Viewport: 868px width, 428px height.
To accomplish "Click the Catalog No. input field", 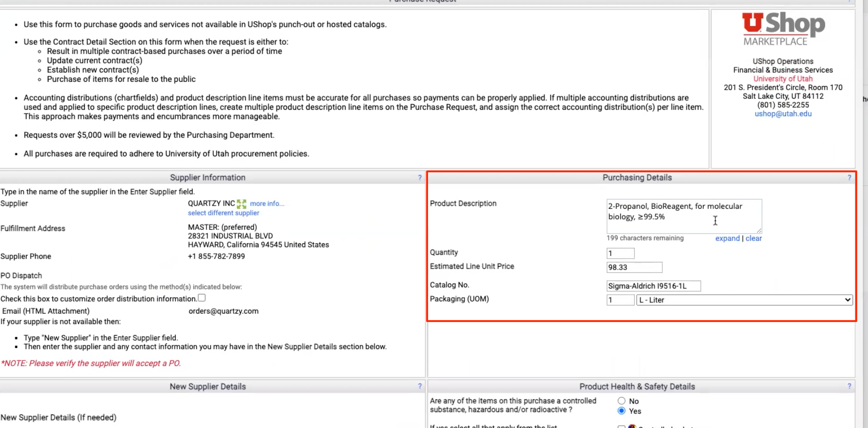I will pyautogui.click(x=653, y=286).
